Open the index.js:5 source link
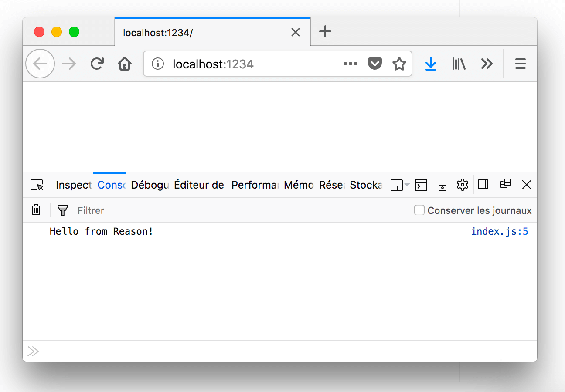This screenshot has height=392, width=565. (499, 231)
